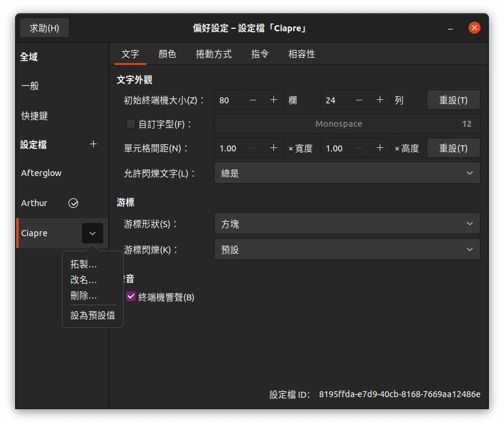This screenshot has height=426, width=504.
Task: Choose 拓製… from the profile menu
Action: (x=83, y=264)
